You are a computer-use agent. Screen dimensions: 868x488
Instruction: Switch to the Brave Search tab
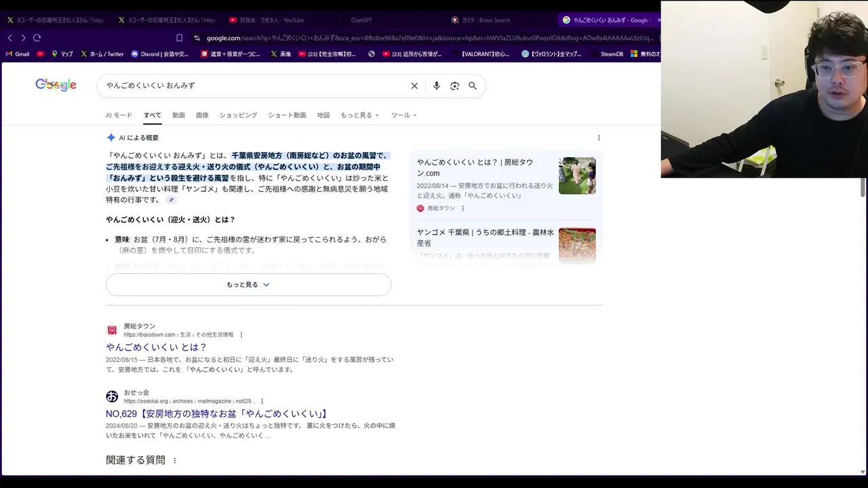tap(486, 20)
